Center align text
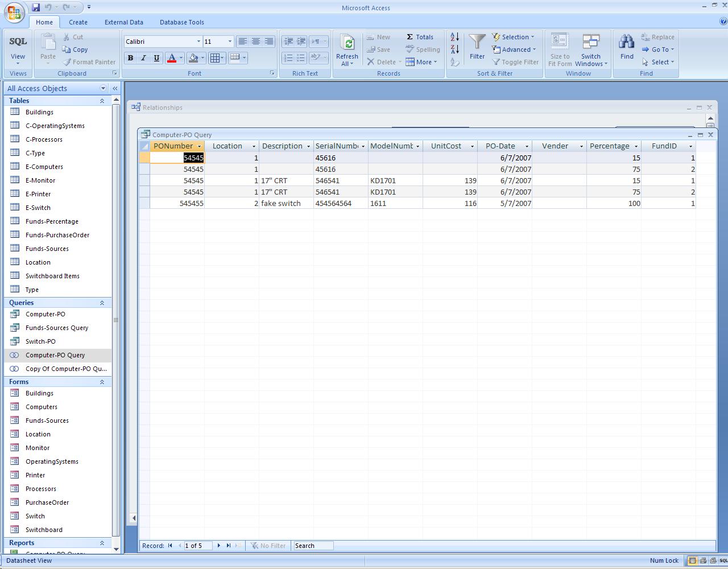 [256, 42]
